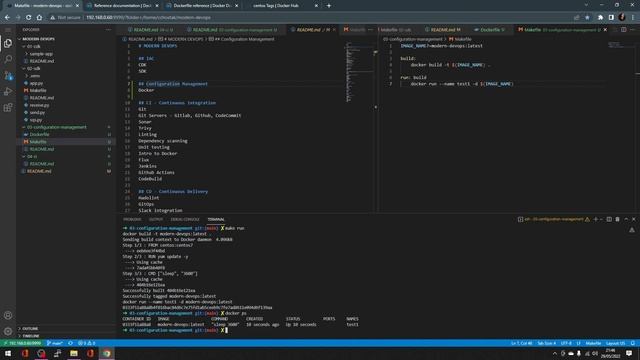
Task: Split the terminal panel
Action: [x=609, y=219]
